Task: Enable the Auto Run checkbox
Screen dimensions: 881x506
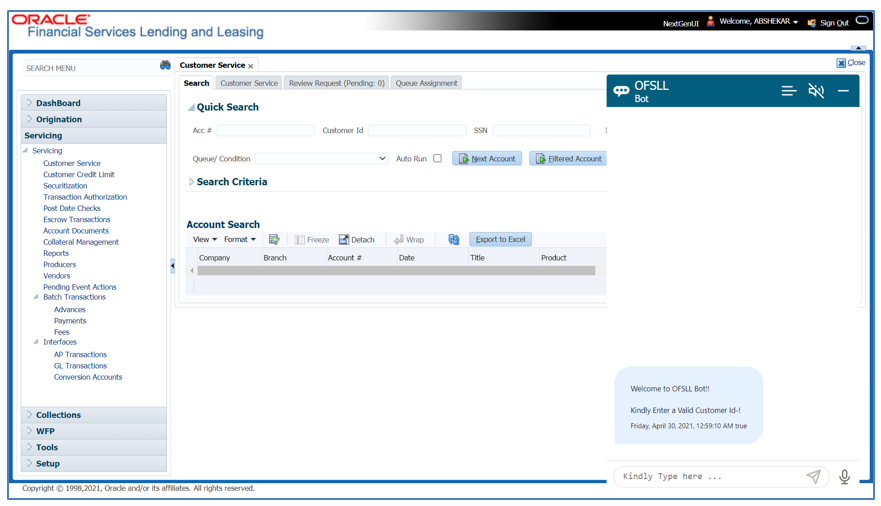Action: tap(437, 158)
